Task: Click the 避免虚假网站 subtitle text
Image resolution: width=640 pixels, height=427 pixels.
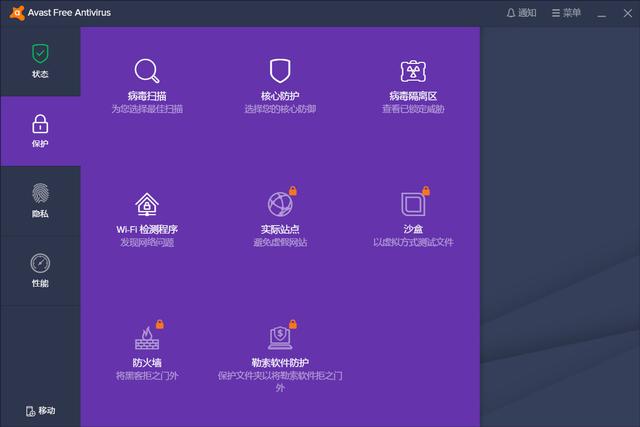Action: (280, 242)
